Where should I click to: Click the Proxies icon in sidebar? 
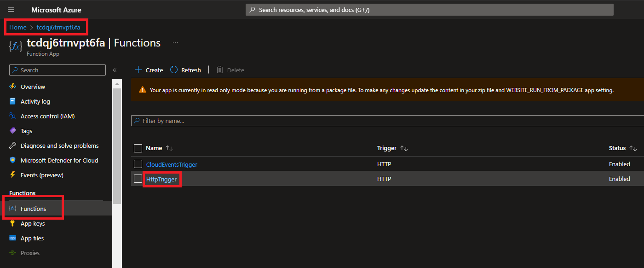(x=13, y=253)
